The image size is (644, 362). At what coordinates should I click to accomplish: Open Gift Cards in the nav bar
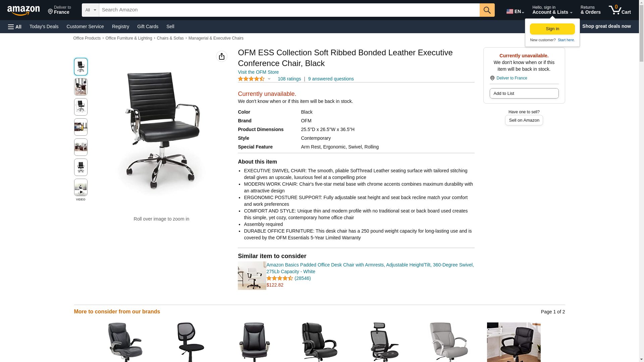tap(148, 26)
